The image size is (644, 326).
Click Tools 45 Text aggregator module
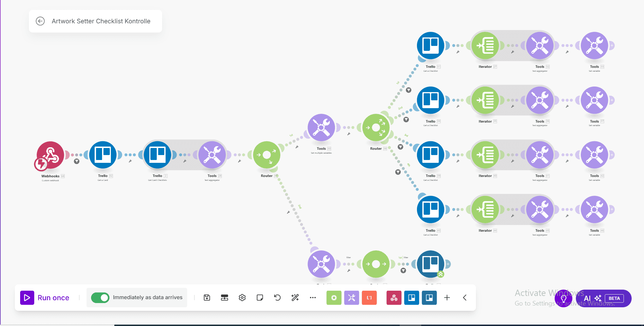pyautogui.click(x=540, y=209)
